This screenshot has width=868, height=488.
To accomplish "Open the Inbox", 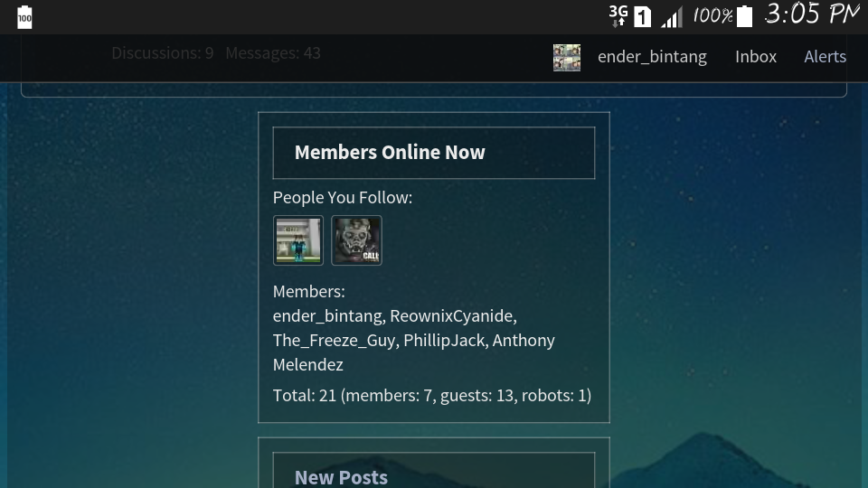I will point(756,56).
